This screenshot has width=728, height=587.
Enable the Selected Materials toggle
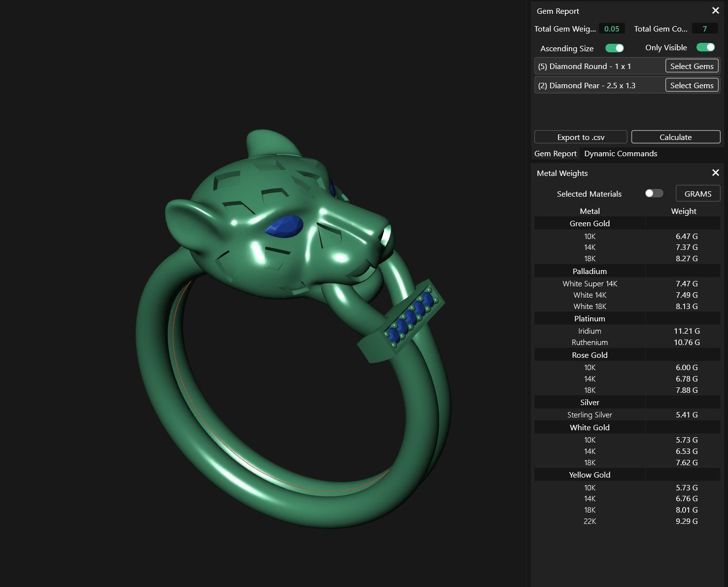coord(654,193)
